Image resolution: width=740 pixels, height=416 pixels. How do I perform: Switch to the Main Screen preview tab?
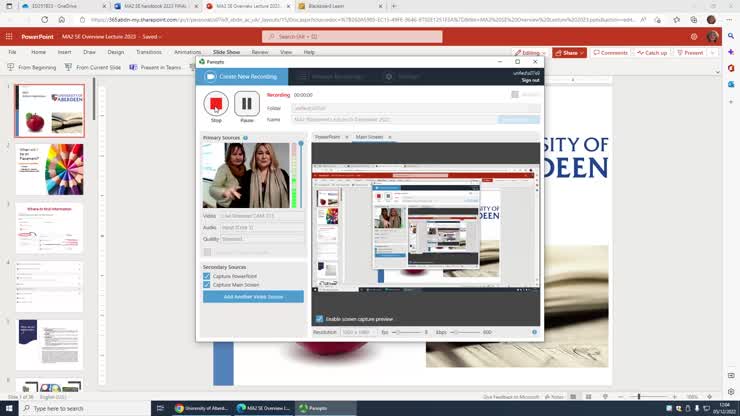point(369,136)
